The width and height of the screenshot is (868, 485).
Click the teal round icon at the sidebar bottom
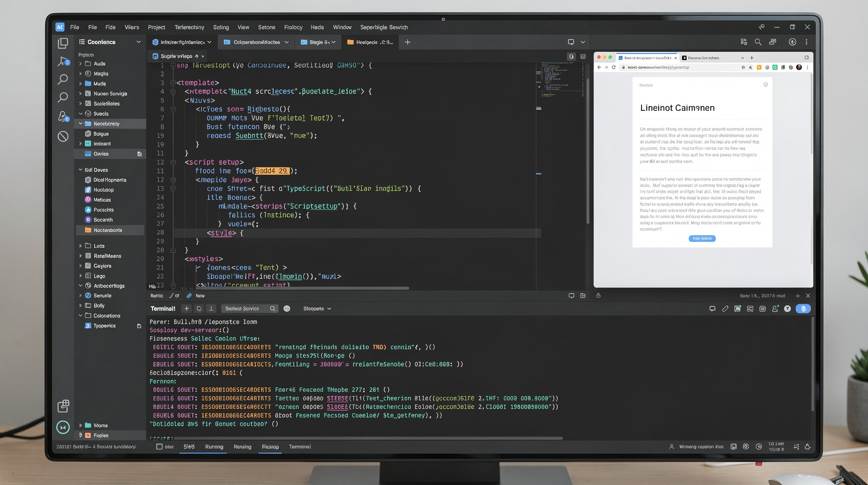click(63, 427)
